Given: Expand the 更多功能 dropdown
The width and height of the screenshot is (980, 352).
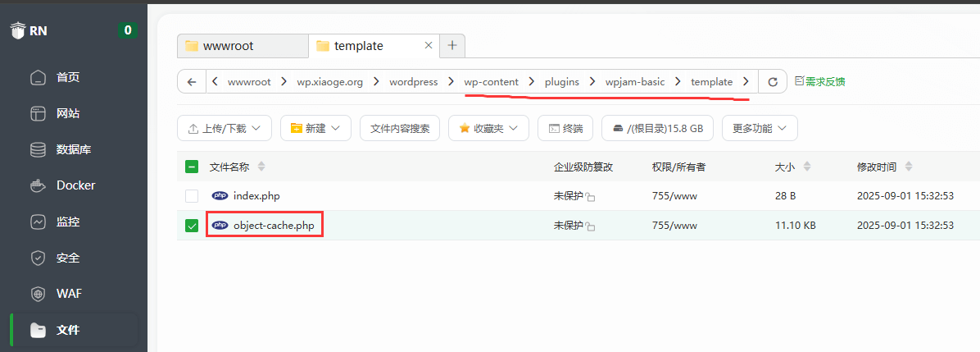Looking at the screenshot, I should pyautogui.click(x=759, y=128).
